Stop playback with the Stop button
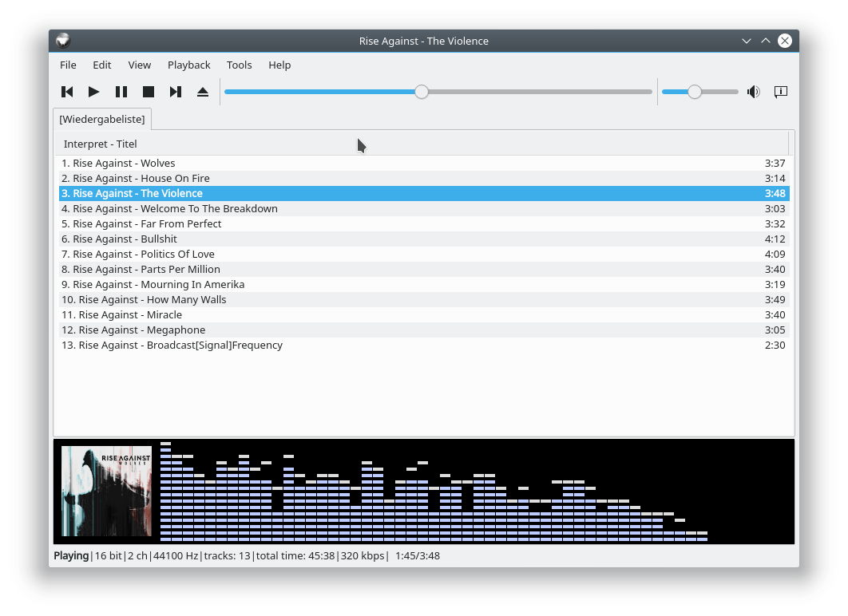The width and height of the screenshot is (848, 616). 149,92
